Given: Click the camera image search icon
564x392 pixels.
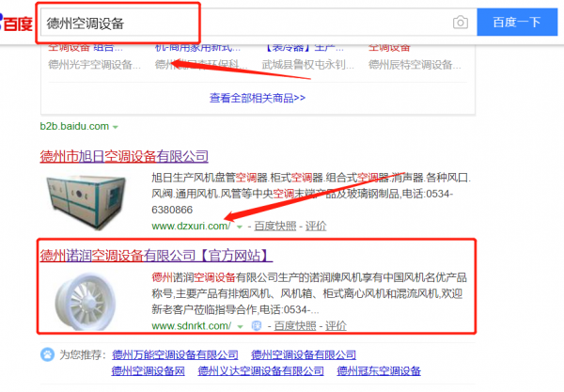Looking at the screenshot, I should [x=460, y=23].
